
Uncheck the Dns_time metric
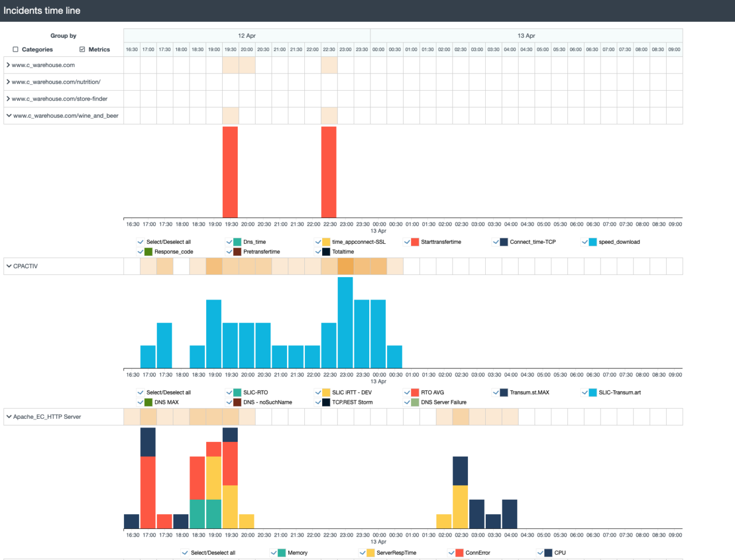[x=229, y=242]
